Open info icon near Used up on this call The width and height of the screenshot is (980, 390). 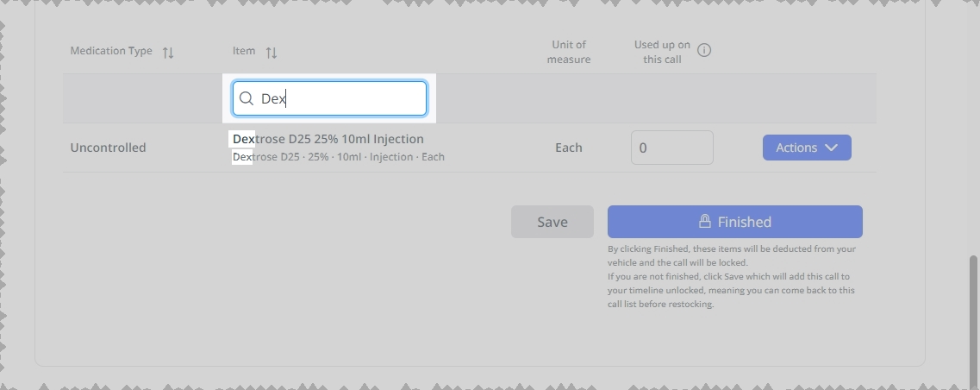703,50
